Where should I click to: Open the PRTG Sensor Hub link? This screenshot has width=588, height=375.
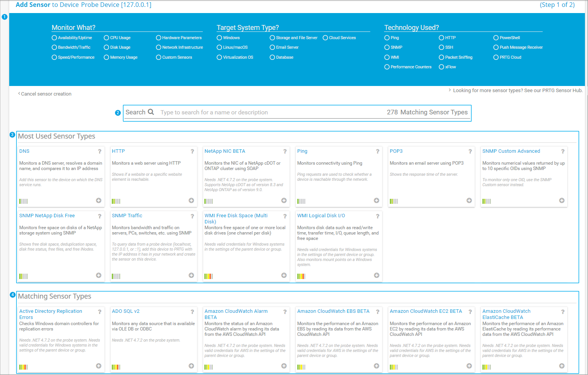(517, 91)
